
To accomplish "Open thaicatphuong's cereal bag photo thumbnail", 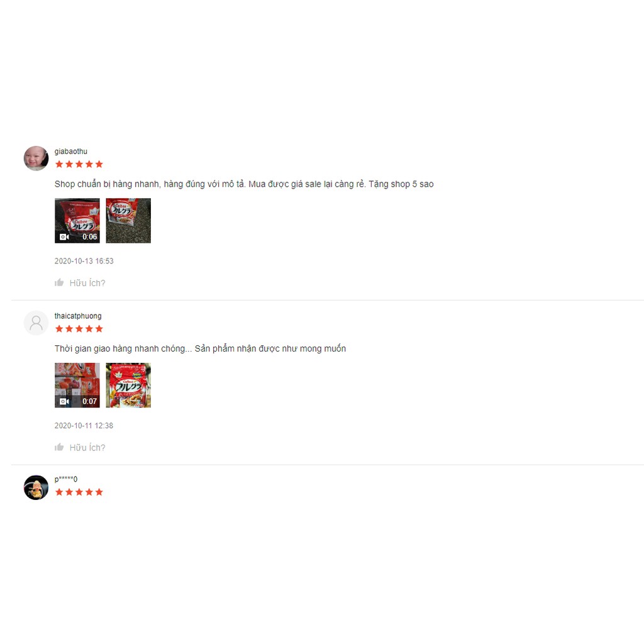I will point(128,386).
